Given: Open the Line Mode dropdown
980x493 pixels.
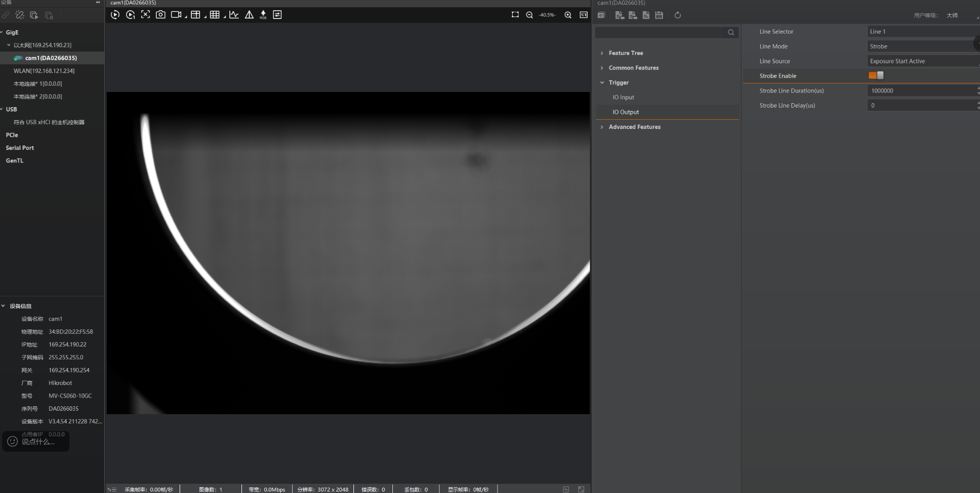Looking at the screenshot, I should coord(923,46).
